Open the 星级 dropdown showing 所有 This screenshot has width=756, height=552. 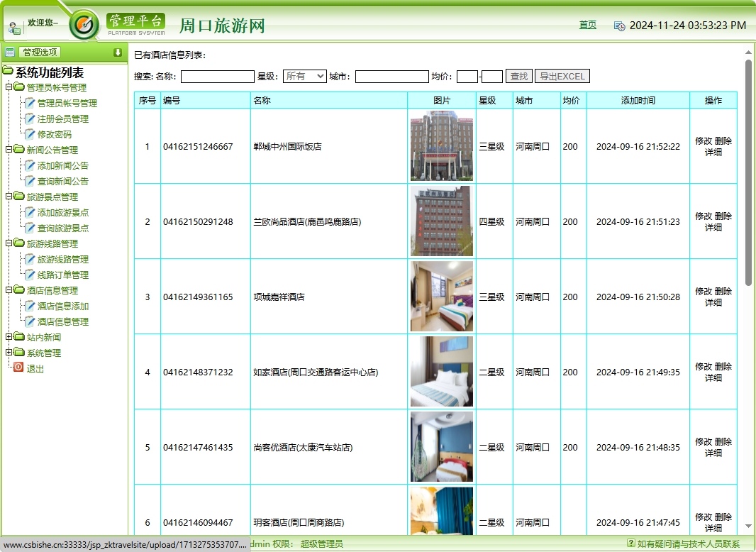[304, 76]
